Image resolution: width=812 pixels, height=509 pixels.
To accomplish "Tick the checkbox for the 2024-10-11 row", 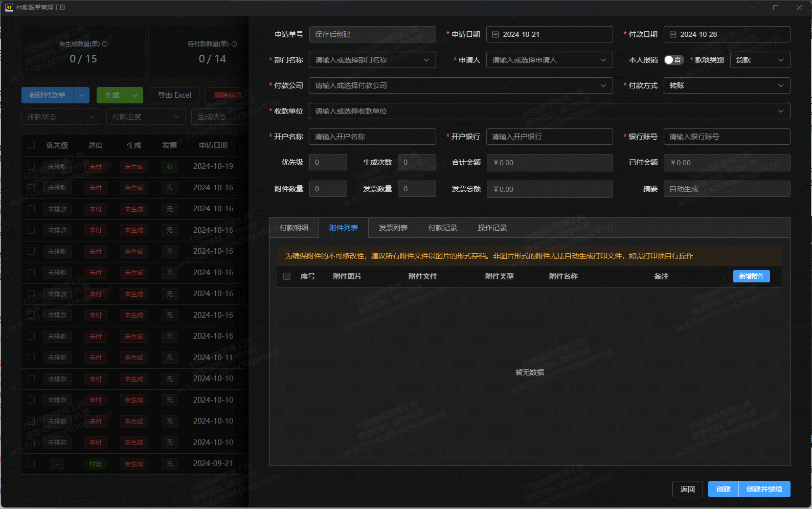I will (x=31, y=358).
